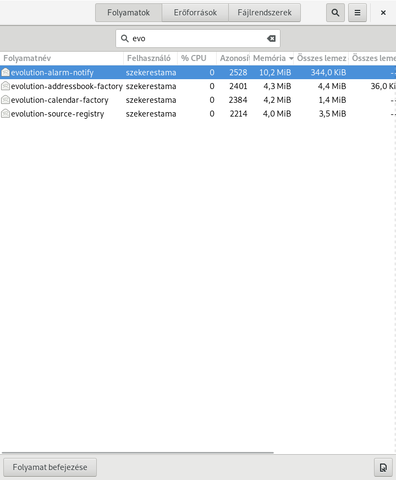396x480 pixels.
Task: Click disk value 3,5 MiB
Action: (332, 114)
